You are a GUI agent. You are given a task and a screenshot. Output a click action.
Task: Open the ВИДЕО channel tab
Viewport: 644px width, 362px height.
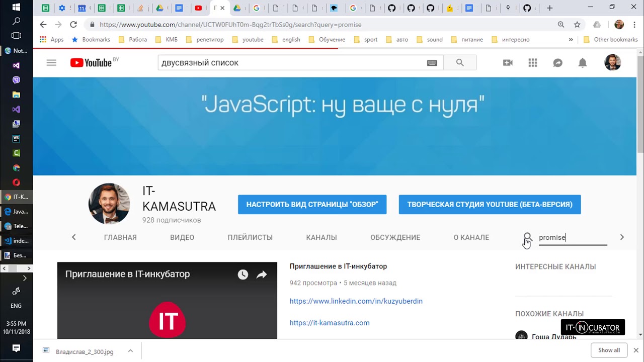[x=182, y=237]
